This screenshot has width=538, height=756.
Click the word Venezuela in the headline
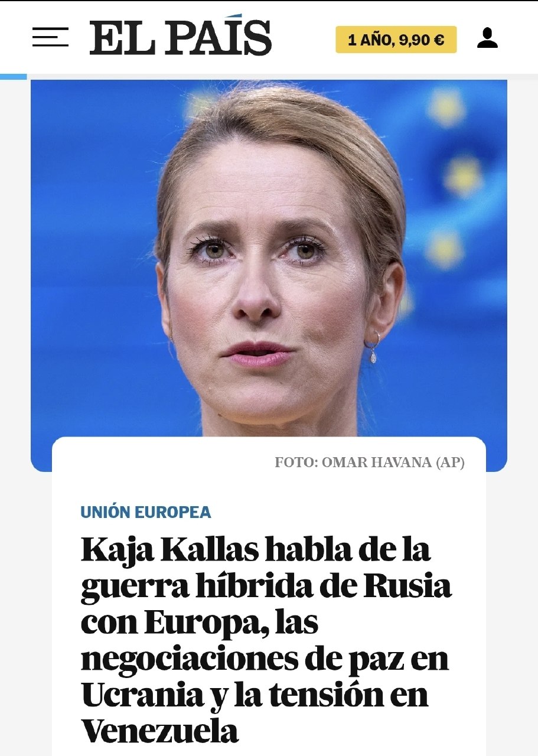tap(159, 731)
